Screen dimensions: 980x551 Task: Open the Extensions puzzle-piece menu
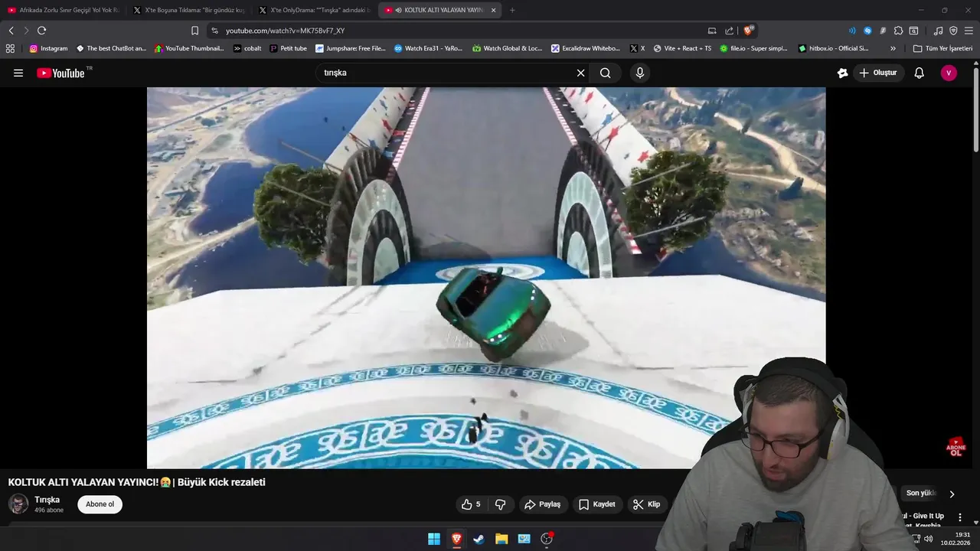point(898,31)
